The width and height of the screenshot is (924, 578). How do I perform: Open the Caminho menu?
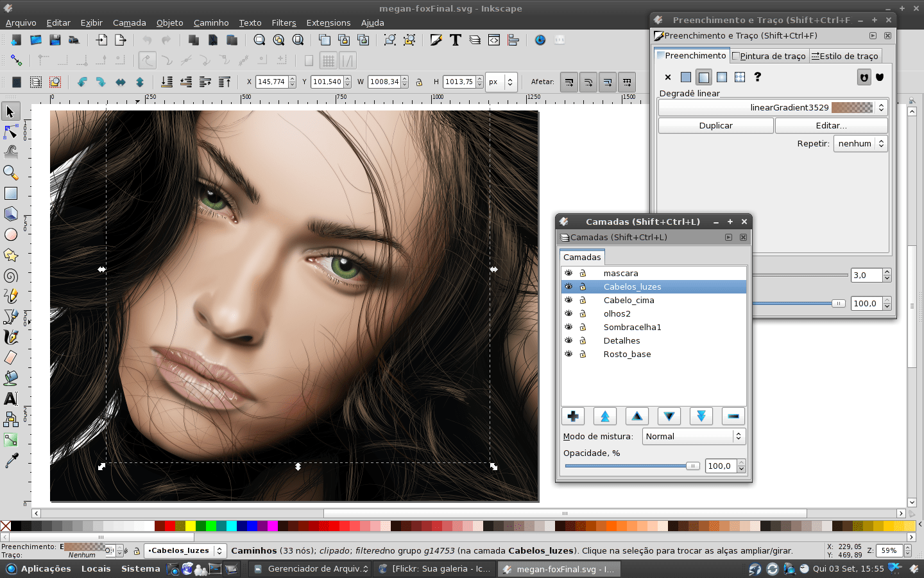pyautogui.click(x=211, y=22)
